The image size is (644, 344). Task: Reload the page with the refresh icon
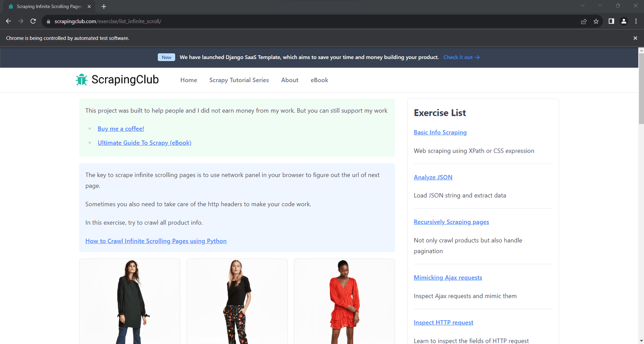pos(33,21)
